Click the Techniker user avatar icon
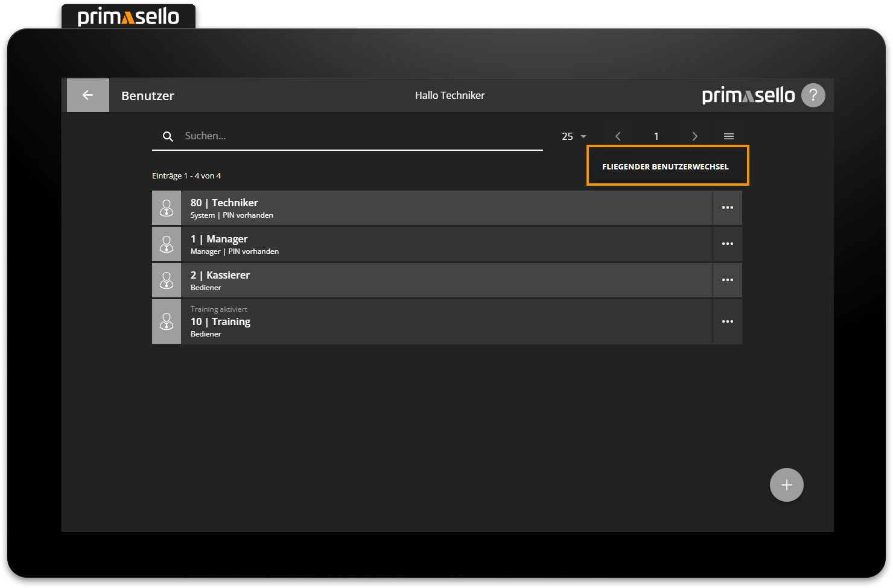 (167, 208)
